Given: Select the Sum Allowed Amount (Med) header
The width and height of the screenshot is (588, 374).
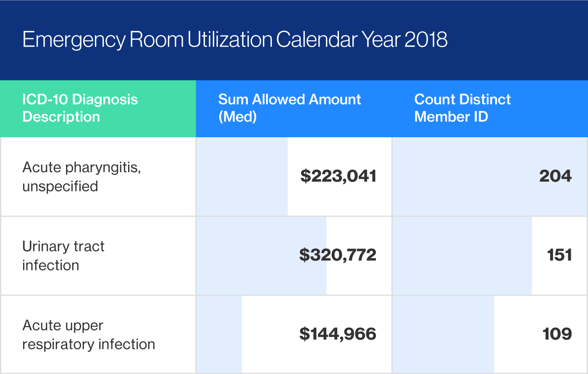Looking at the screenshot, I should (x=289, y=108).
